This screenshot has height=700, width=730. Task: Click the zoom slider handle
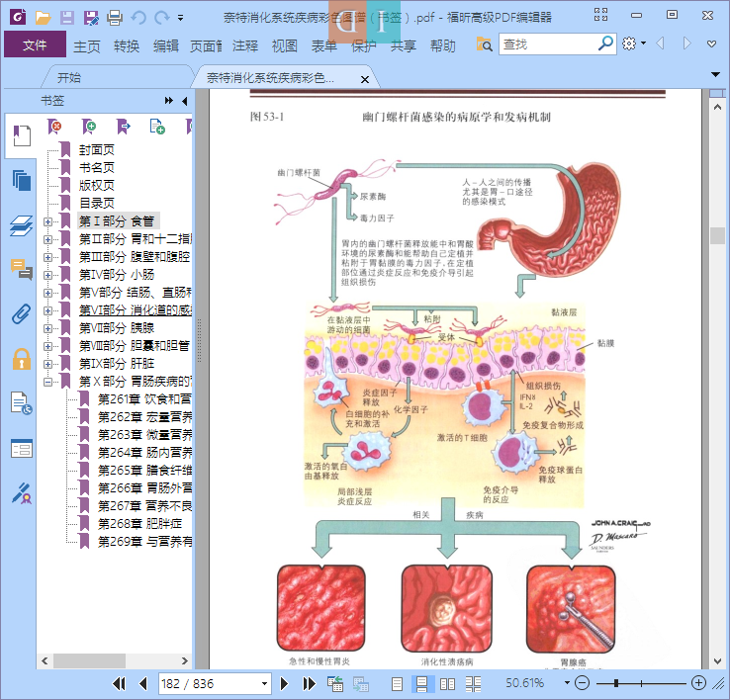click(616, 683)
